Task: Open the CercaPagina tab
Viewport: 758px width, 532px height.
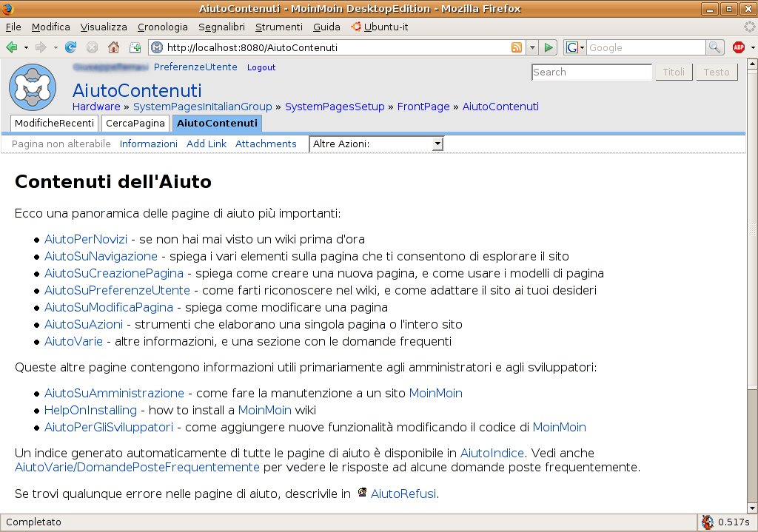Action: pos(135,123)
